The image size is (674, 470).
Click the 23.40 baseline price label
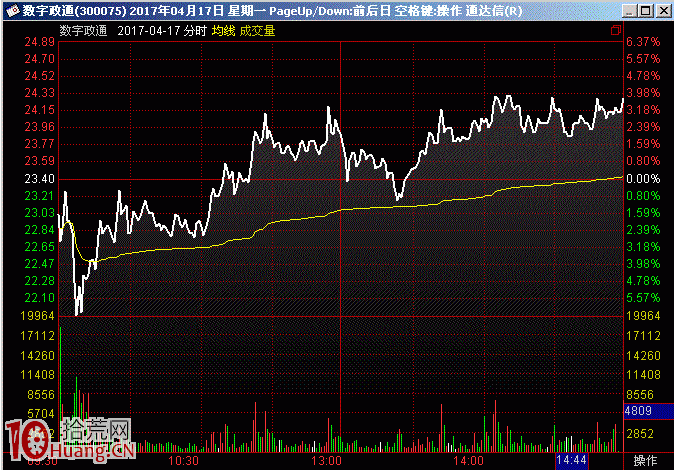(40, 178)
